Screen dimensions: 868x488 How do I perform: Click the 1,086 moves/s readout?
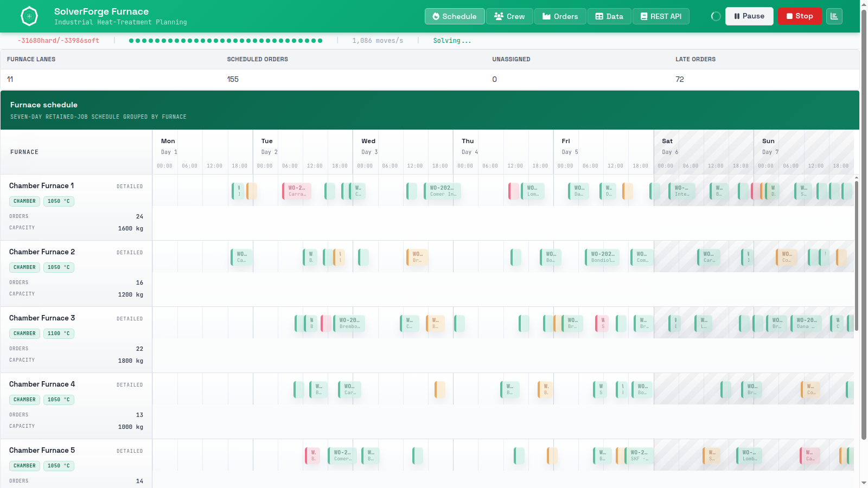(378, 41)
